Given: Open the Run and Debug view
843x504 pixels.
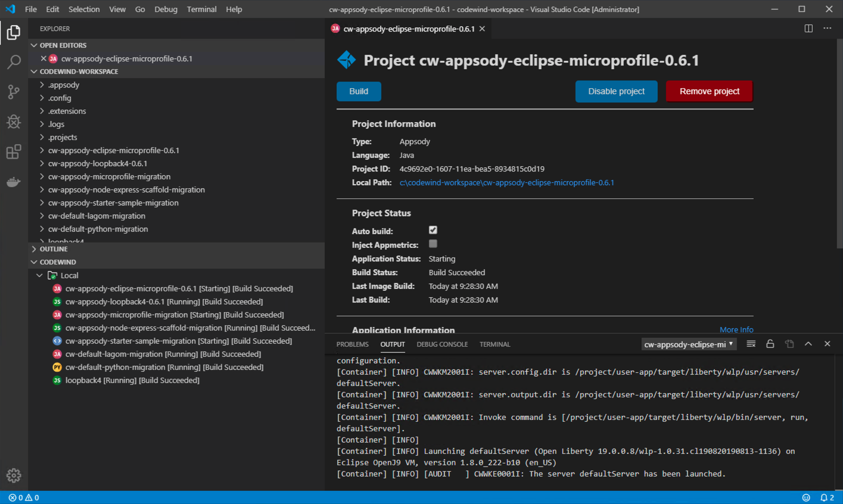Looking at the screenshot, I should tap(14, 122).
